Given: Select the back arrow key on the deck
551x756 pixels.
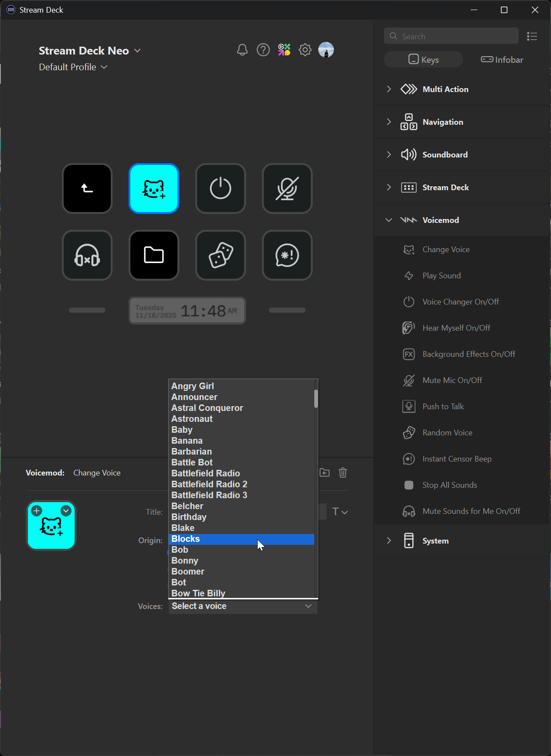Looking at the screenshot, I should pos(87,188).
